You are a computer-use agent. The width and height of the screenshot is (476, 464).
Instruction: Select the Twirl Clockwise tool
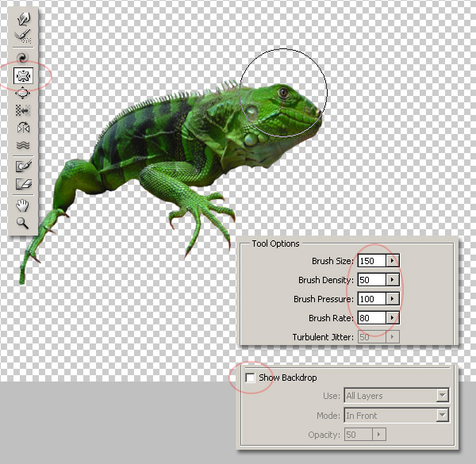pyautogui.click(x=23, y=58)
